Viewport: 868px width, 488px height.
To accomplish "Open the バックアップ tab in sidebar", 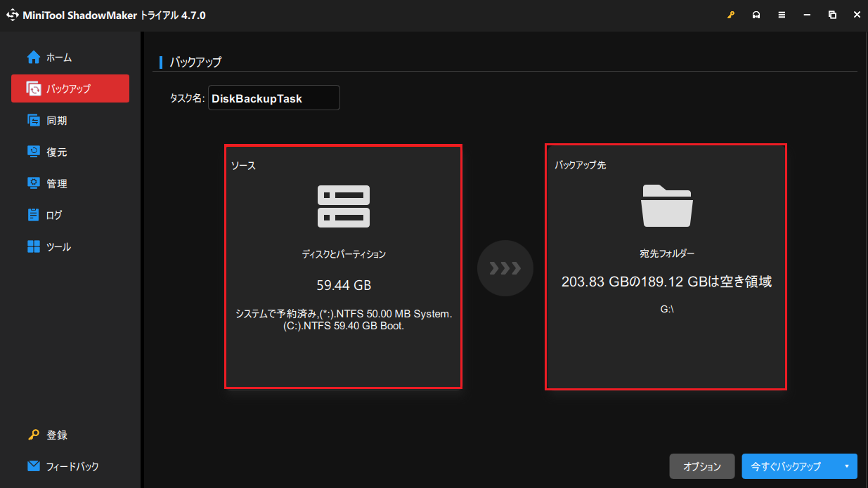I will coord(70,88).
